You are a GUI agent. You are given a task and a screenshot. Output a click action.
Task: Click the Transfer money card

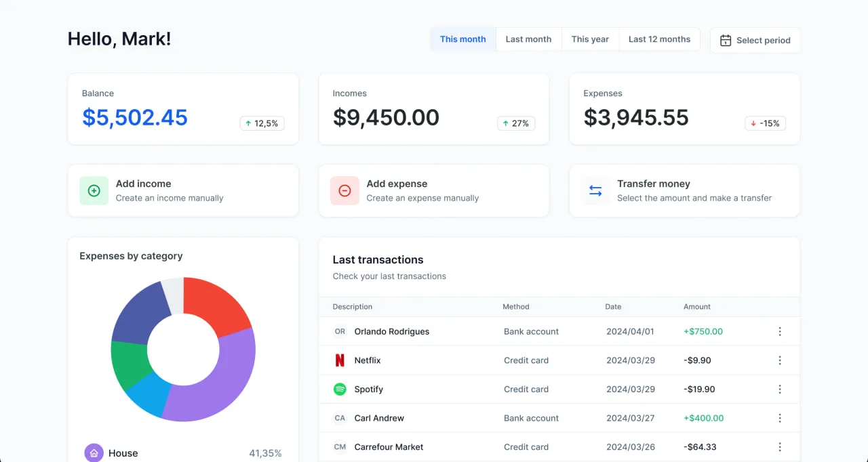coord(685,191)
